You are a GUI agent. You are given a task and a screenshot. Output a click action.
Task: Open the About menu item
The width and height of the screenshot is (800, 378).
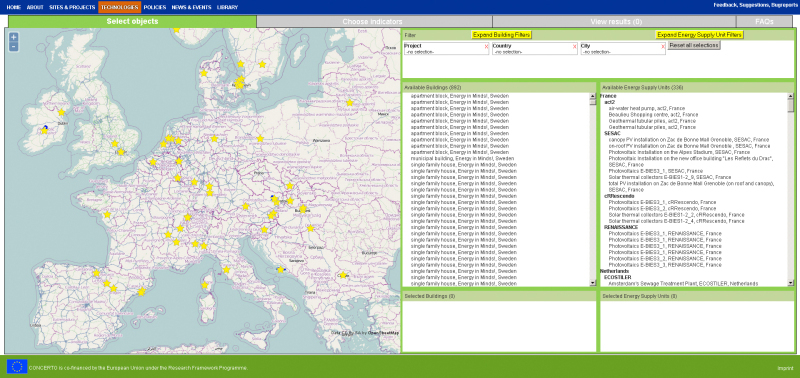click(x=35, y=7)
